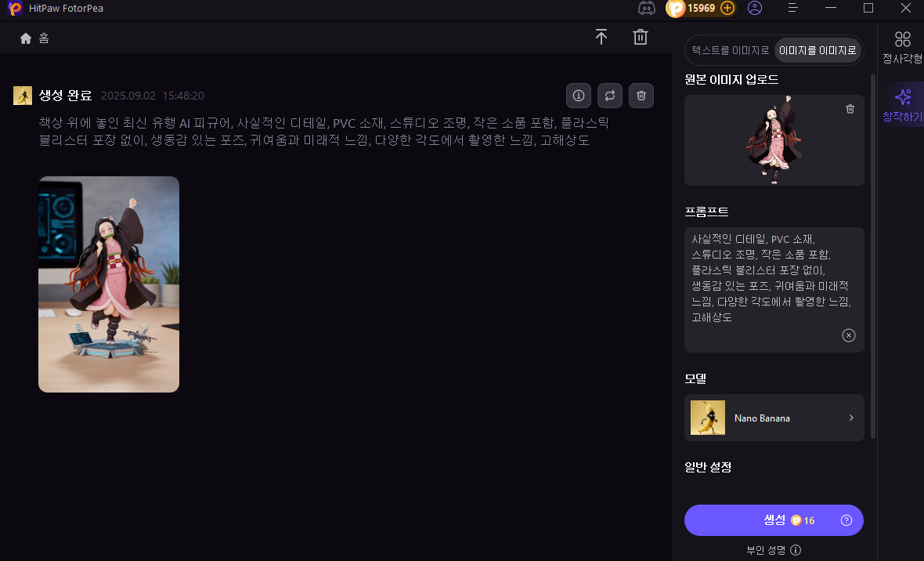Image resolution: width=924 pixels, height=561 pixels.
Task: Click the right panel vertical scrollbar
Action: pyautogui.click(x=873, y=255)
